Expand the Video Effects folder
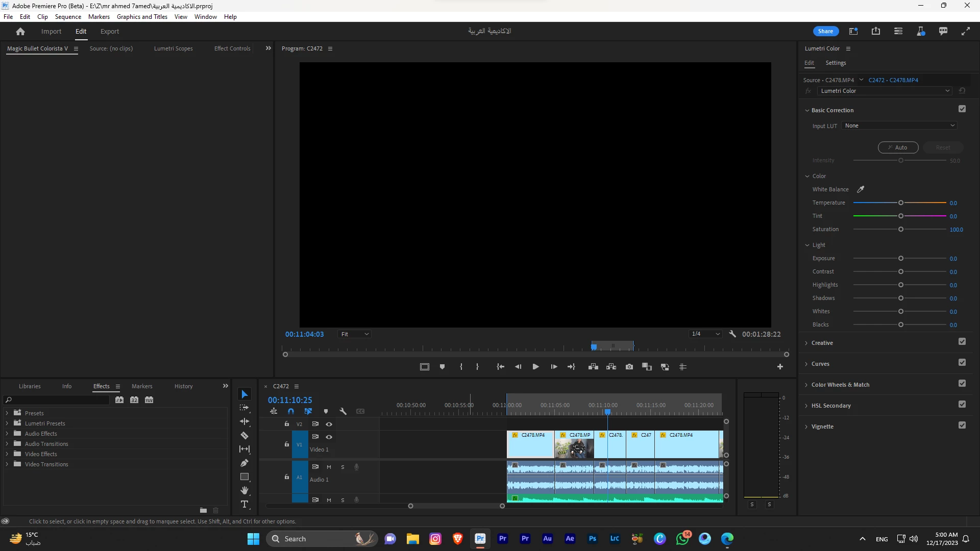The width and height of the screenshot is (980, 551). point(7,454)
